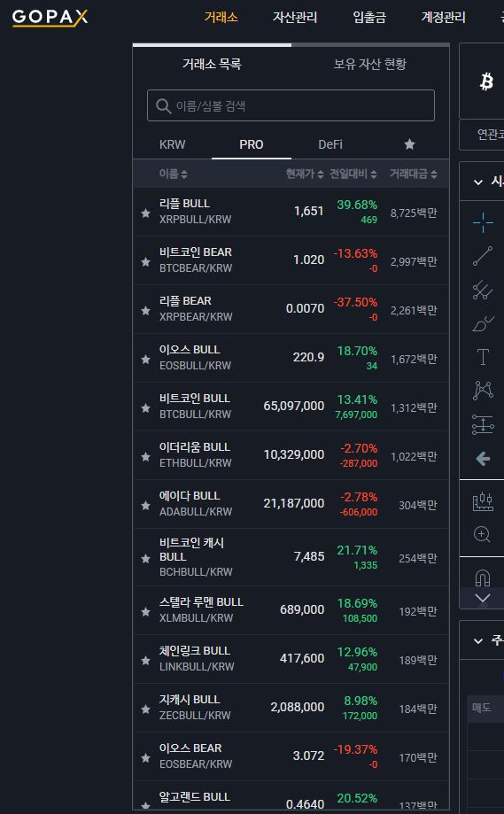
Task: Show the favorites star tab
Action: pos(409,144)
